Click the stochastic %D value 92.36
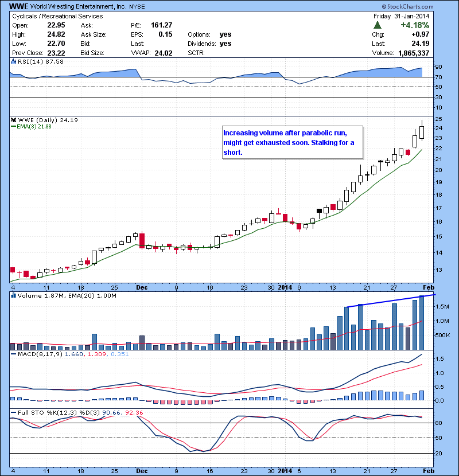This screenshot has width=459, height=476. (x=134, y=412)
